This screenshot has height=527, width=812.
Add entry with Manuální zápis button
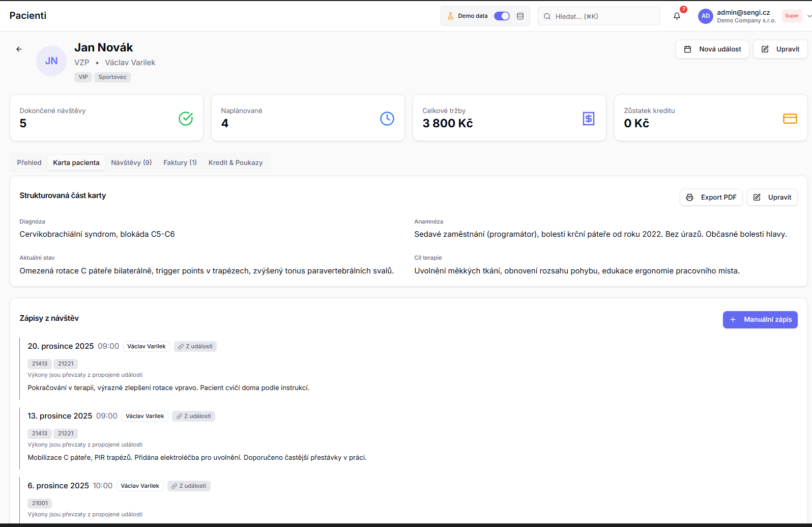point(760,320)
